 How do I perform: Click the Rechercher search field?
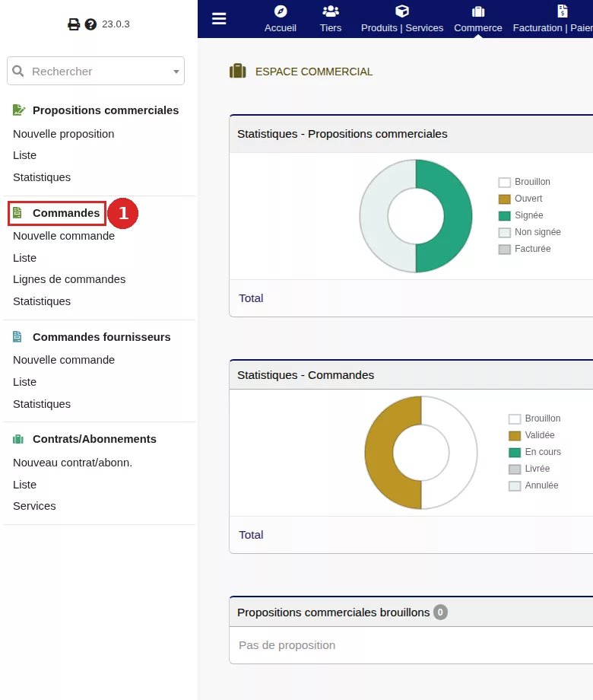(x=96, y=71)
